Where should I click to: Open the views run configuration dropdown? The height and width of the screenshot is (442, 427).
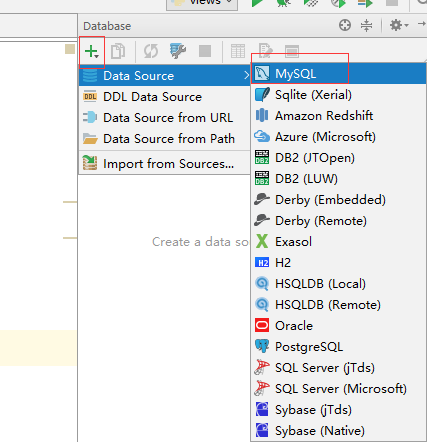pyautogui.click(x=202, y=4)
